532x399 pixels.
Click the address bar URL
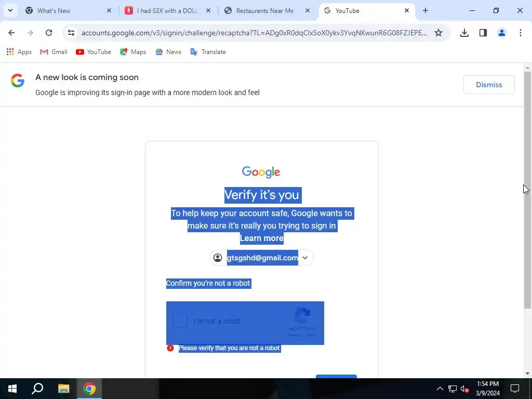254,33
